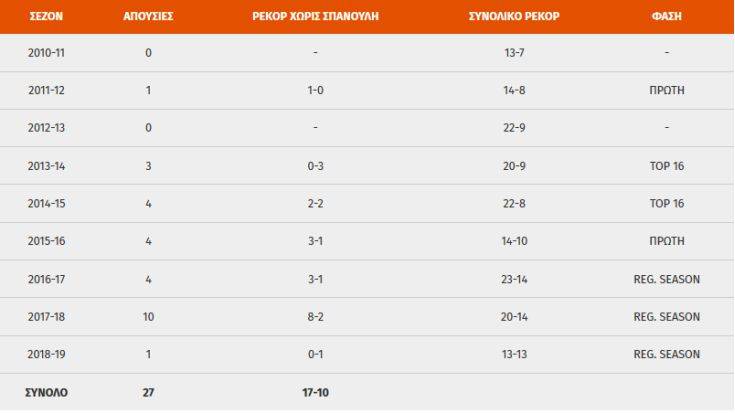Click the 2012-13 season cell
735x413 pixels.
[47, 128]
